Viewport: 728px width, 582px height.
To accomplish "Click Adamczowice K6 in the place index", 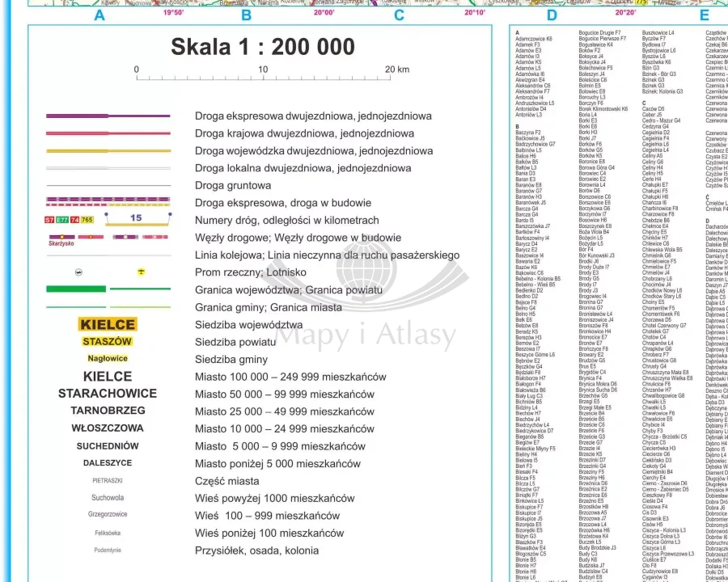I will (534, 38).
